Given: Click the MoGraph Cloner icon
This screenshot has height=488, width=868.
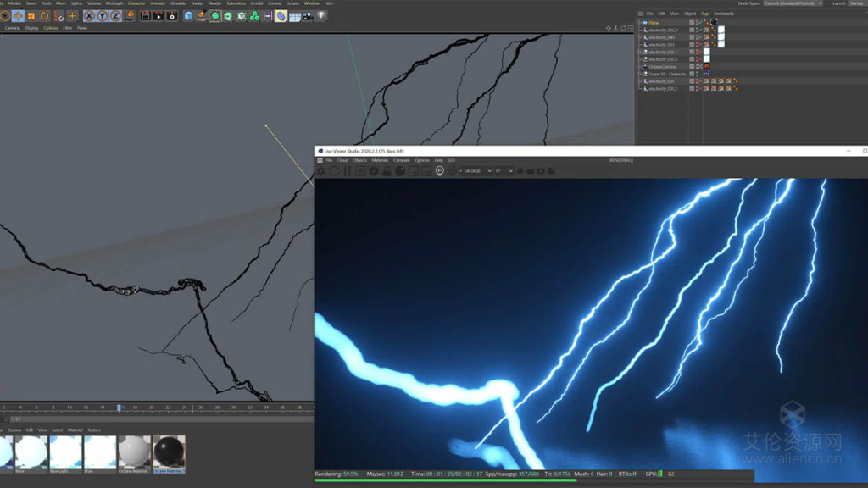Looking at the screenshot, I should pos(254,16).
